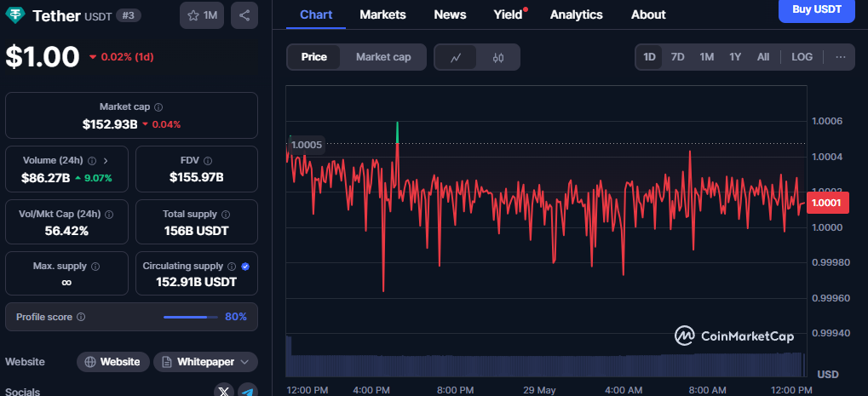
Task: Click Total supply info icon
Action: [x=226, y=214]
